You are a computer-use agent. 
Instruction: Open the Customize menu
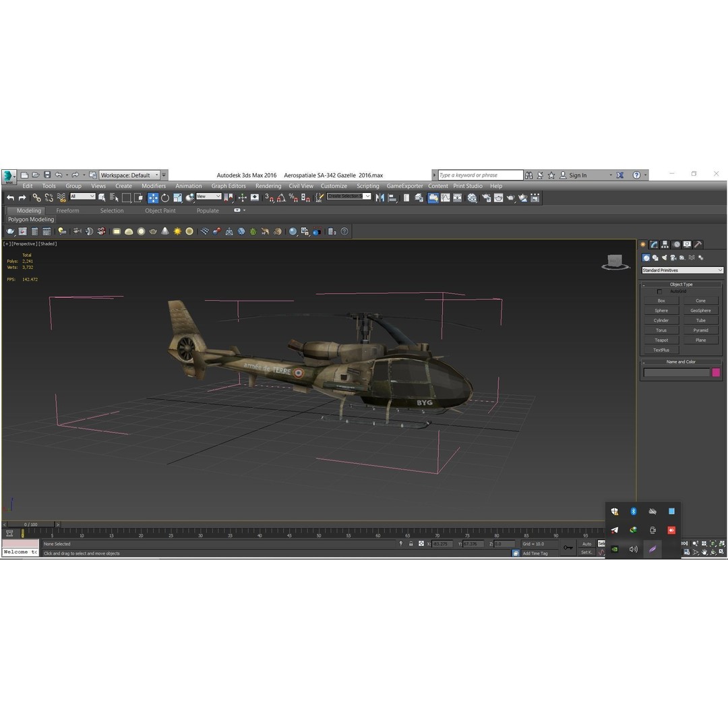[334, 186]
